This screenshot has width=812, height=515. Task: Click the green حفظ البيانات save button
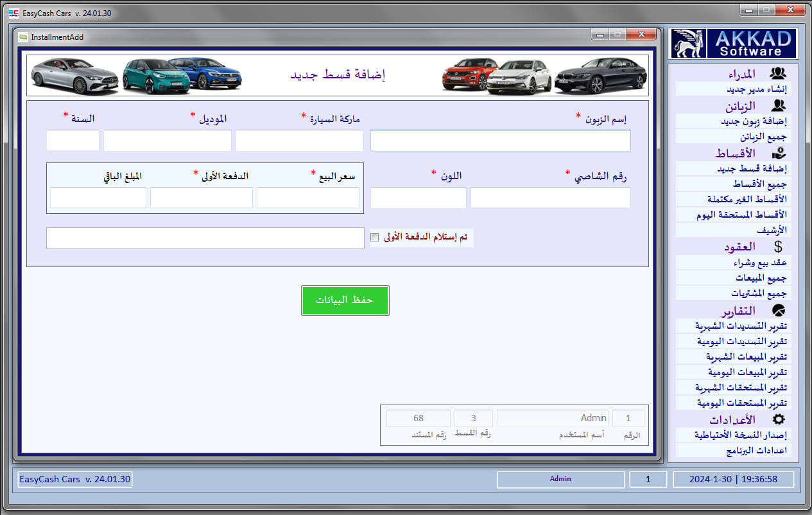[345, 300]
